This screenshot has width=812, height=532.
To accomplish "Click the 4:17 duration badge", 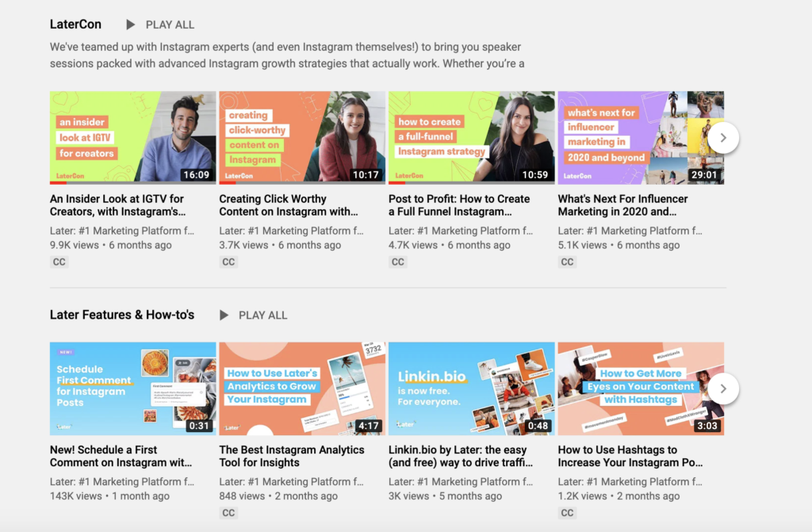I will click(x=368, y=426).
